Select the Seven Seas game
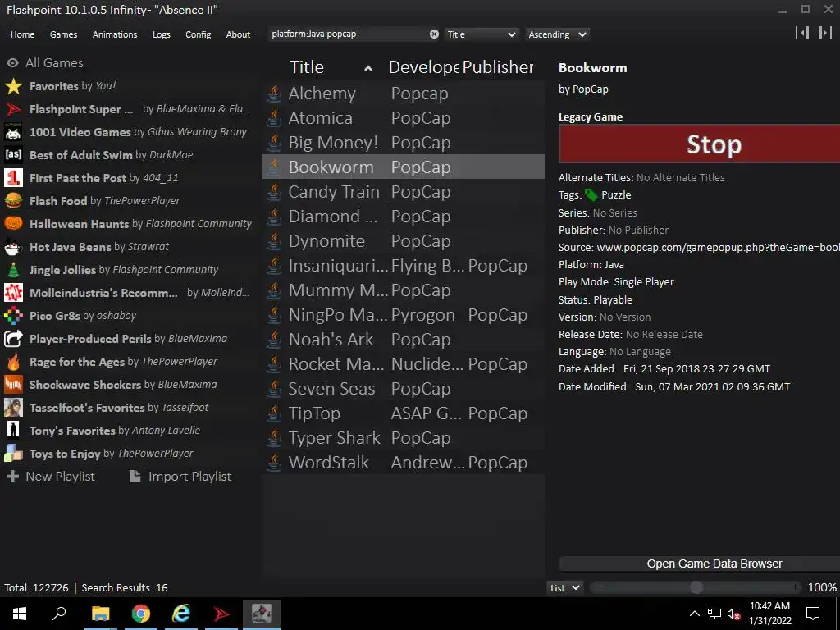 click(x=404, y=388)
